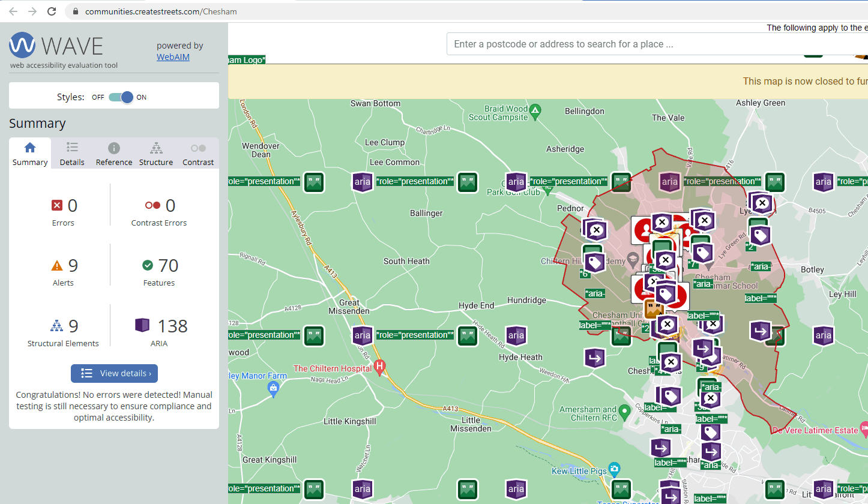
Task: Open the Summary tab
Action: tap(30, 154)
